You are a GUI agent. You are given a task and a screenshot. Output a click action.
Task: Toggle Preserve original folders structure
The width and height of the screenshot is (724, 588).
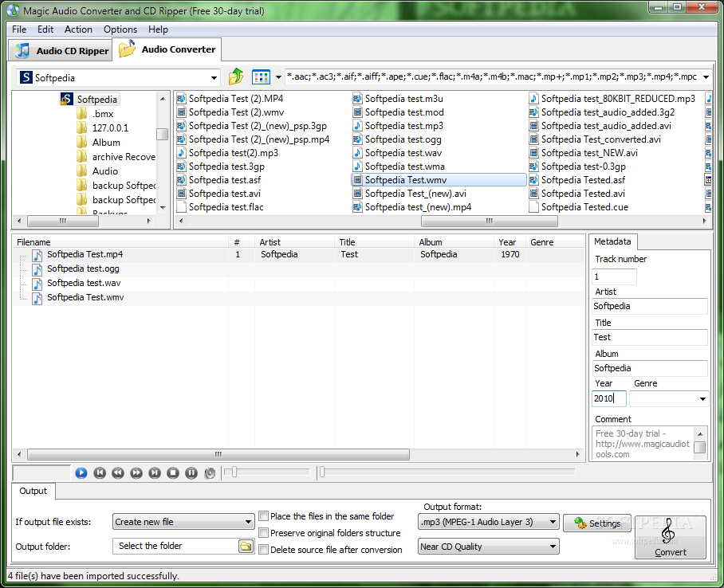click(264, 532)
